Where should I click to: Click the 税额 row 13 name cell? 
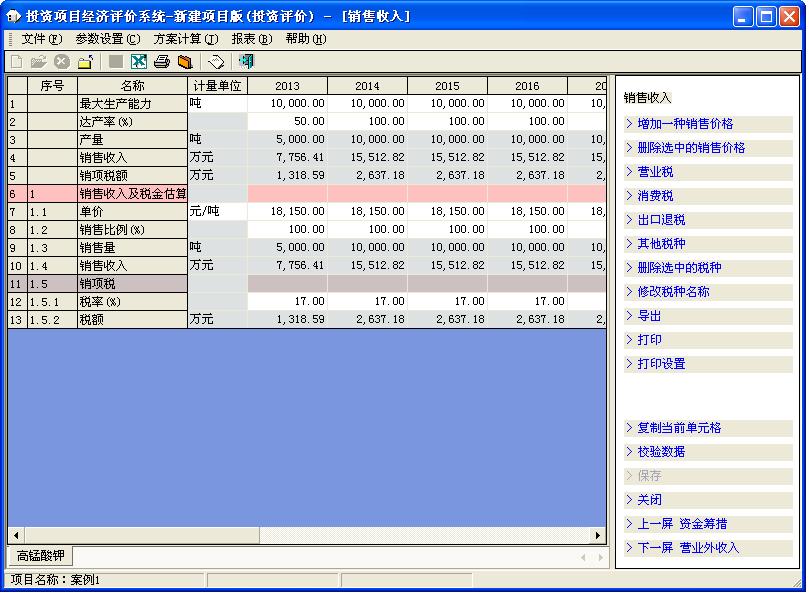[133, 319]
